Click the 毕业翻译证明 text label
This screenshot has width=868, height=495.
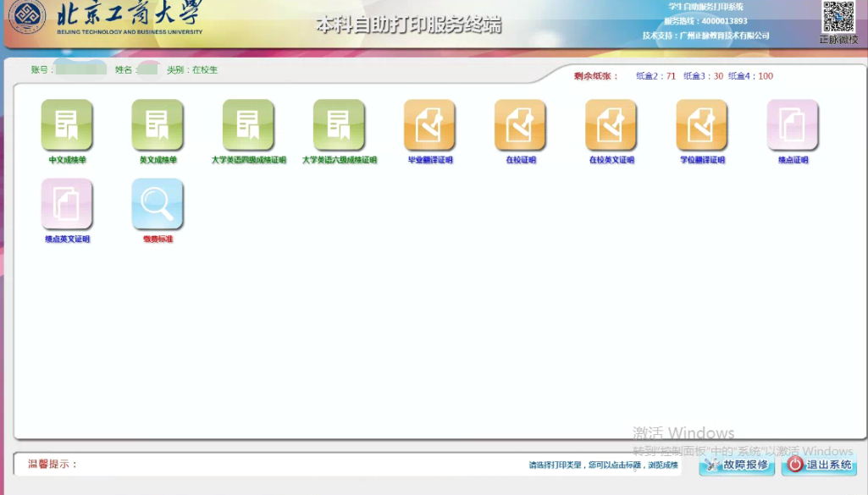429,160
